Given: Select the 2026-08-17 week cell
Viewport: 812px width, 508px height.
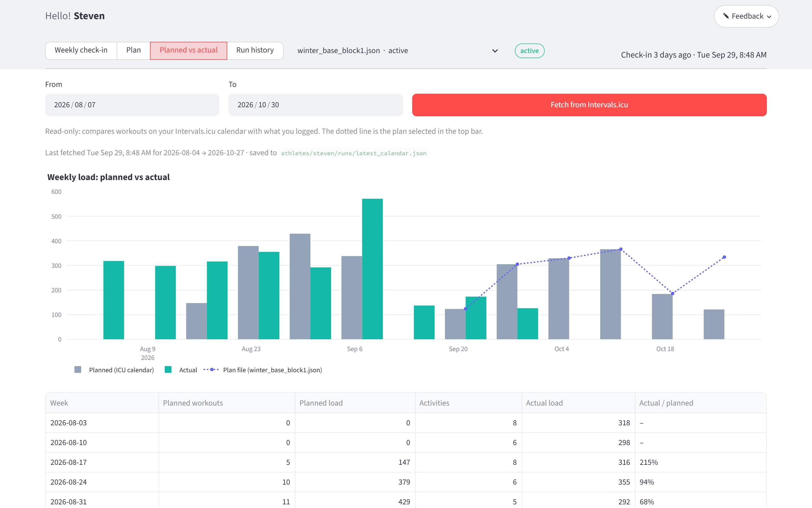Looking at the screenshot, I should 102,462.
